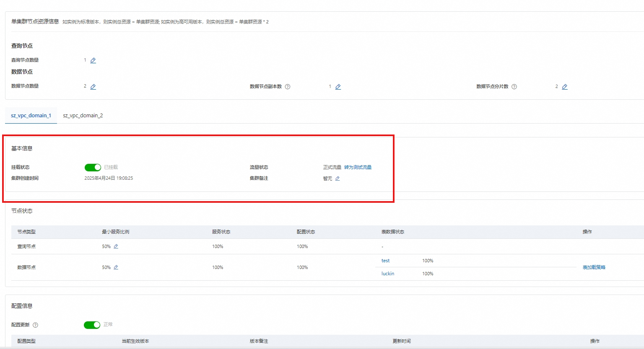Click the 暂无 cluster note value
The image size is (644, 349).
(328, 178)
